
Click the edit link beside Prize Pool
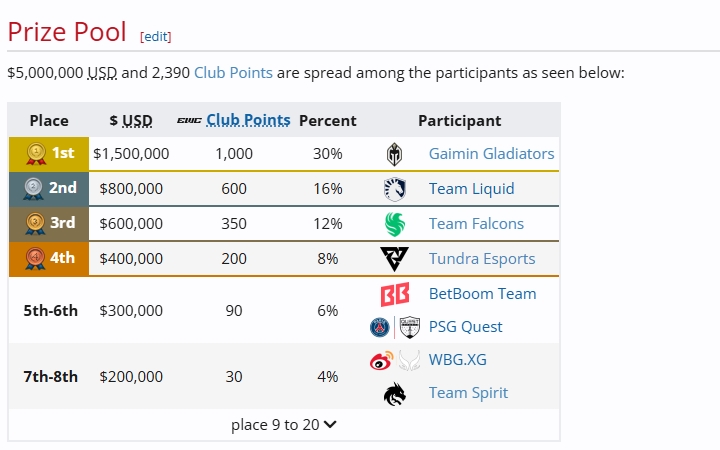[x=156, y=36]
